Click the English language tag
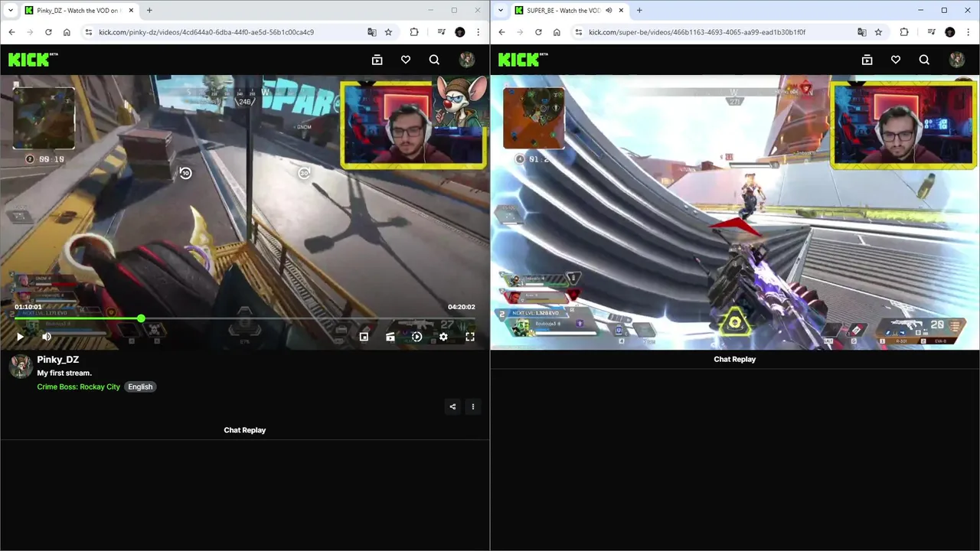980x551 pixels. (x=140, y=386)
